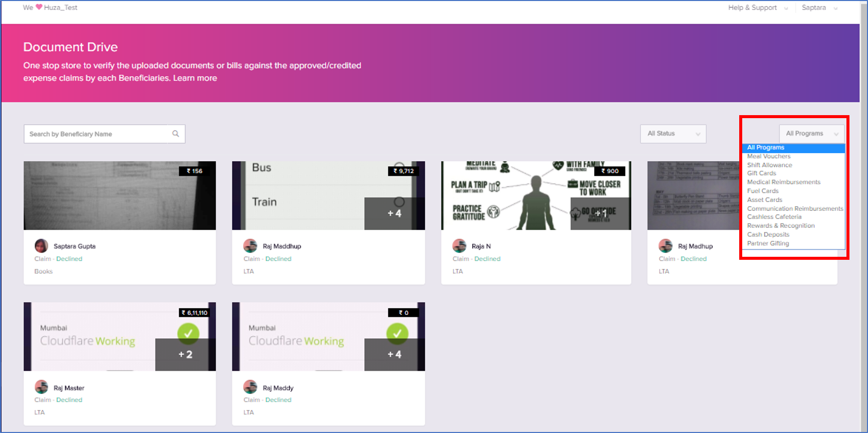Select Medical Reimbursements program
This screenshot has height=433, width=868.
tap(794, 182)
